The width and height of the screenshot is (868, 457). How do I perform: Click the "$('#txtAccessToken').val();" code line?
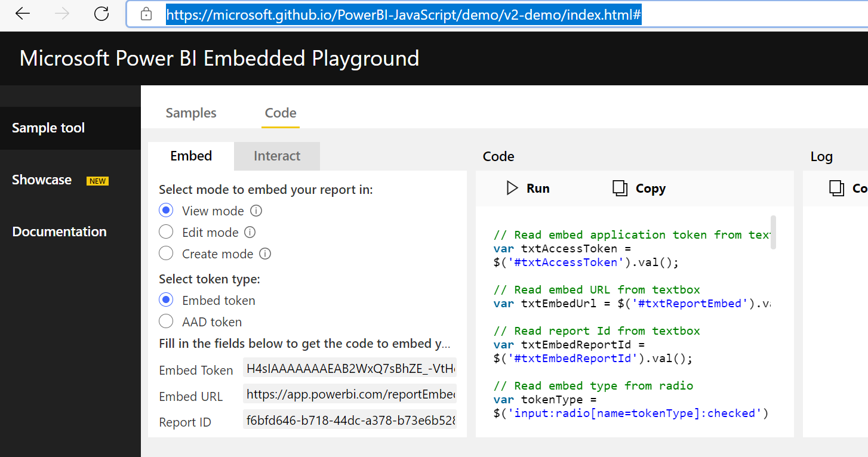586,262
